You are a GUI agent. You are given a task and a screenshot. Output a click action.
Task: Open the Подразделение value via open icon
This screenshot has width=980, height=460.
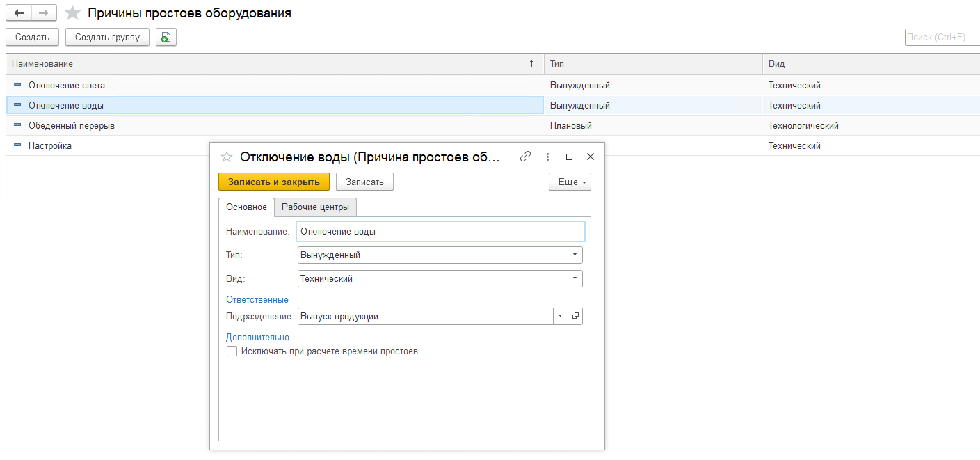(575, 317)
